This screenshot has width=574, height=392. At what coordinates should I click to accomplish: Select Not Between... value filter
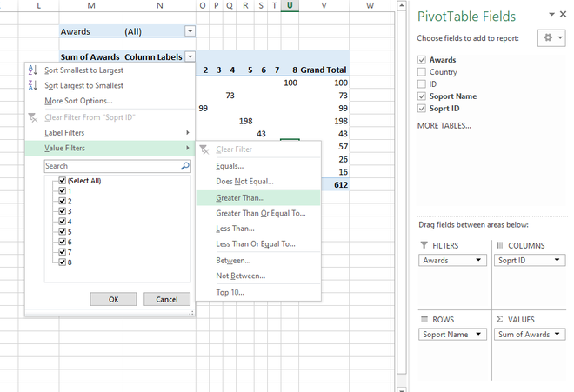coord(258,276)
